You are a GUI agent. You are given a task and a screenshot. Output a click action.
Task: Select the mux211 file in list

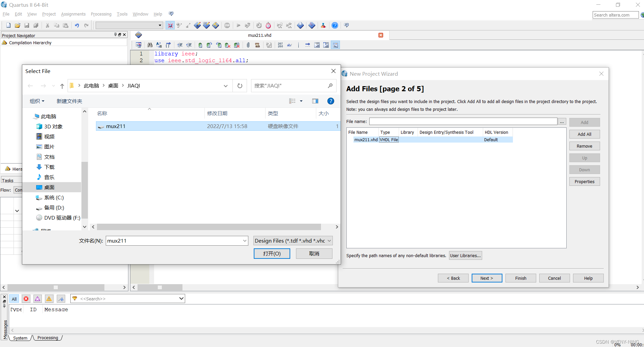218,126
